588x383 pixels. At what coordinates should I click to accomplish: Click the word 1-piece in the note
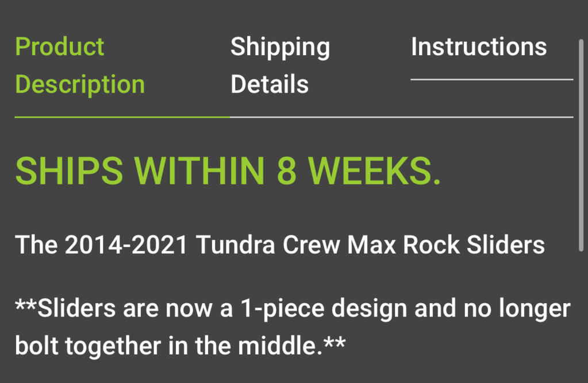282,309
